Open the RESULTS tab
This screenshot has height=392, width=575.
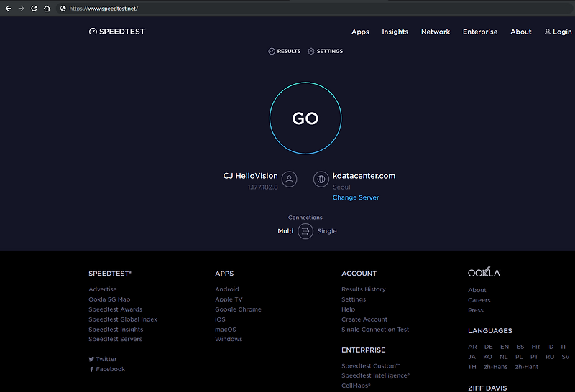coord(285,51)
